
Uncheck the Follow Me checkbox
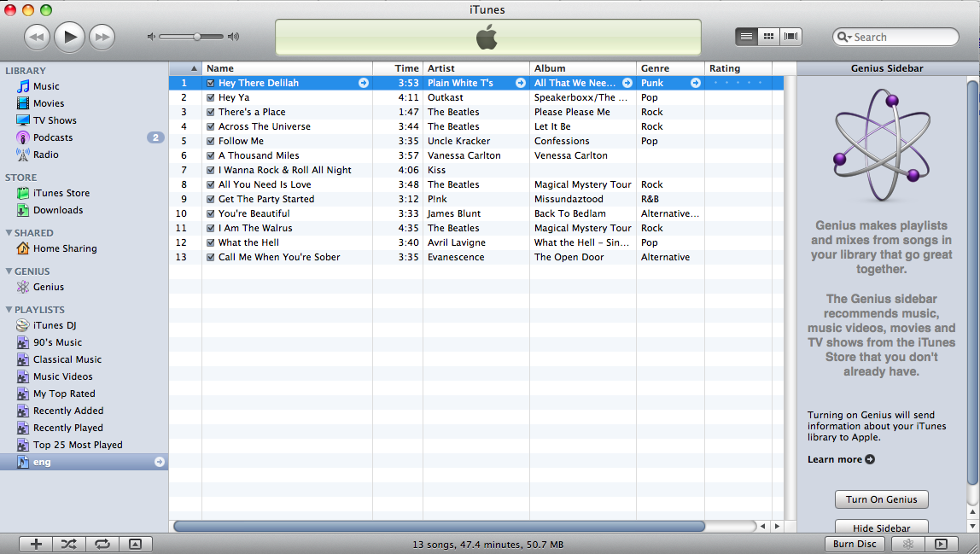point(211,142)
